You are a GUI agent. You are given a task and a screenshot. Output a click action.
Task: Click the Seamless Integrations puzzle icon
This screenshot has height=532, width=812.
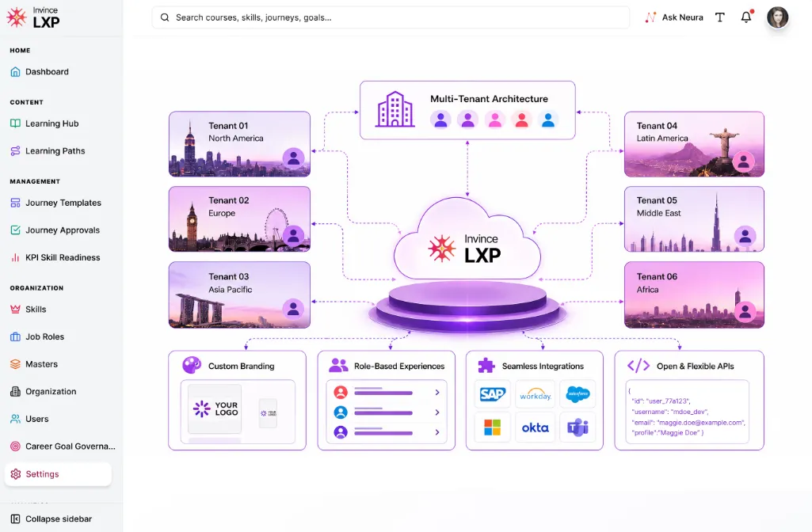(x=486, y=366)
